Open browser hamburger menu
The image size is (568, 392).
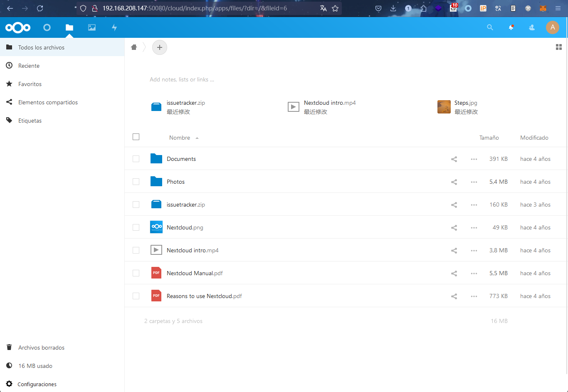pyautogui.click(x=558, y=8)
